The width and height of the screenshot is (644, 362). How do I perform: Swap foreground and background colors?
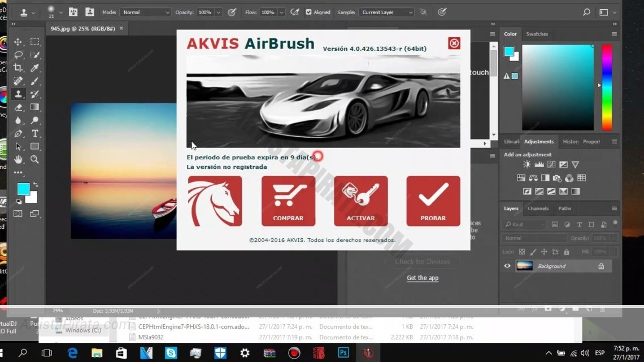pyautogui.click(x=36, y=185)
